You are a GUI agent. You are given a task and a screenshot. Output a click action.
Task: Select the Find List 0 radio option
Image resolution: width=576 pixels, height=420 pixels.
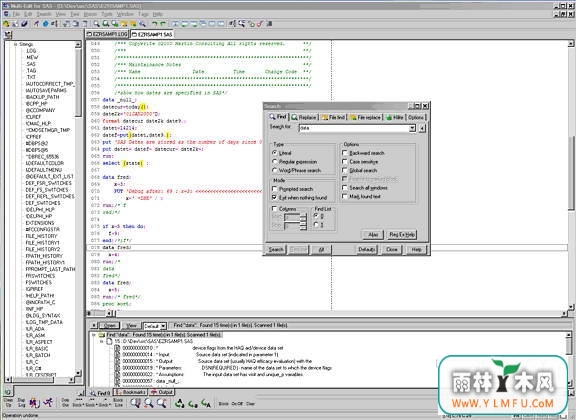pos(316,216)
